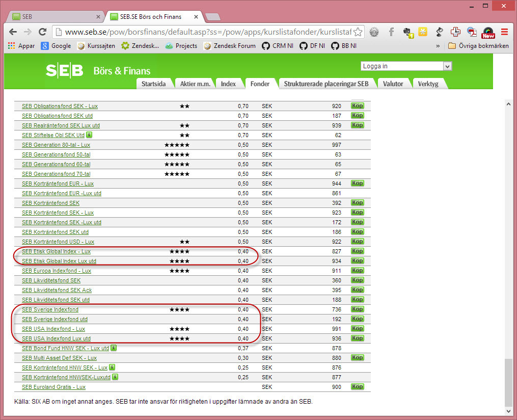Buy SEB Obligationsfond SEK - Lux via Köp

tap(357, 106)
